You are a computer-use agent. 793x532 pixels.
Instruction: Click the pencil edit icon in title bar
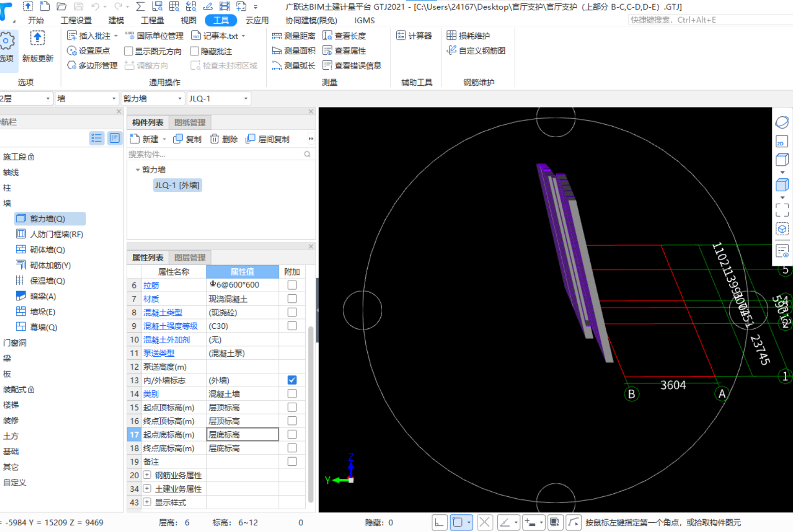pyautogui.click(x=207, y=7)
